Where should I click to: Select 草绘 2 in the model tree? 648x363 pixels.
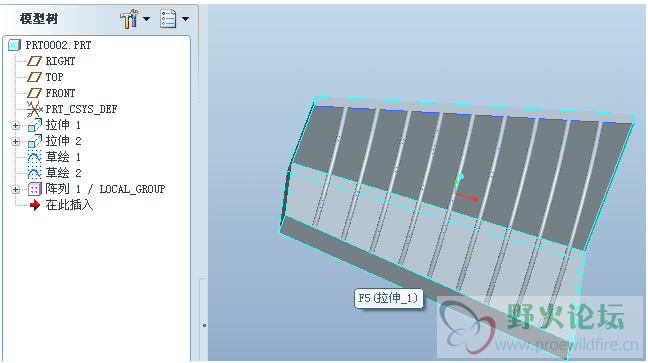(63, 173)
